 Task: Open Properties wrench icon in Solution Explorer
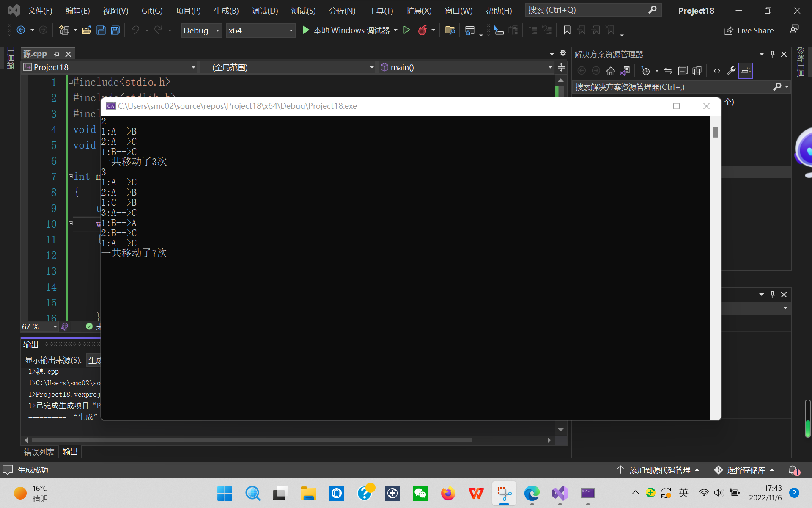point(731,71)
